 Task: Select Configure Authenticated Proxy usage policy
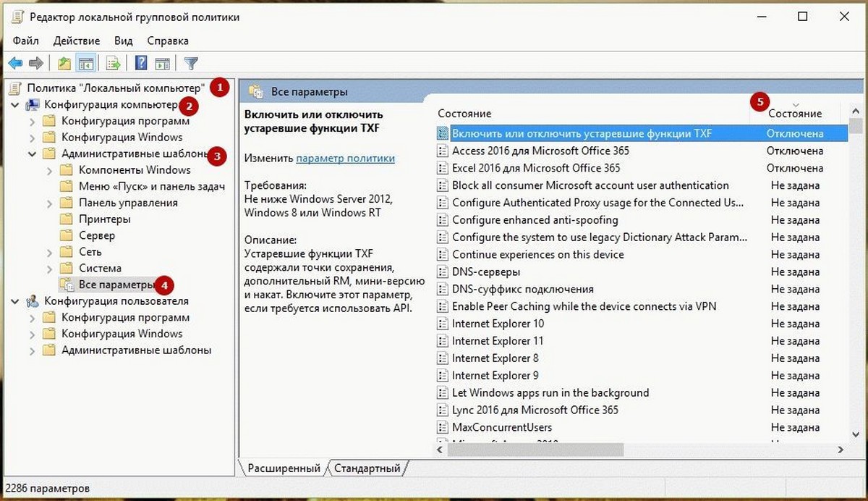tap(597, 203)
